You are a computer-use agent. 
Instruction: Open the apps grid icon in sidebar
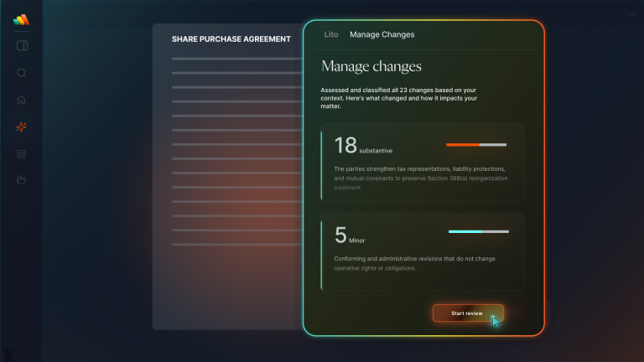(21, 154)
